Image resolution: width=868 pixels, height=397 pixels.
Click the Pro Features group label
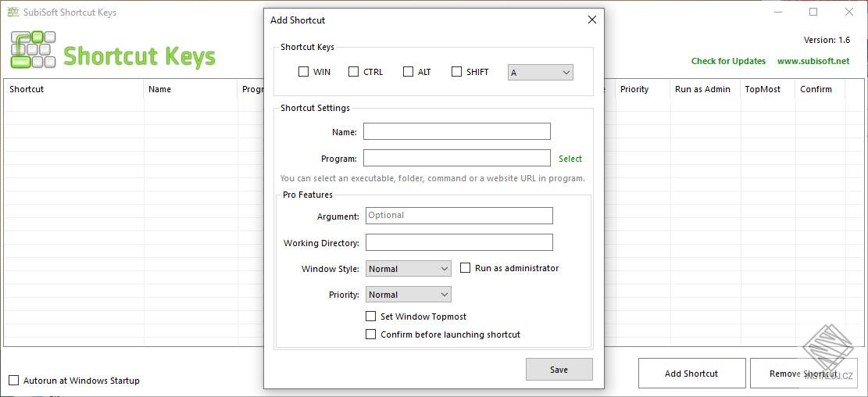click(x=308, y=195)
